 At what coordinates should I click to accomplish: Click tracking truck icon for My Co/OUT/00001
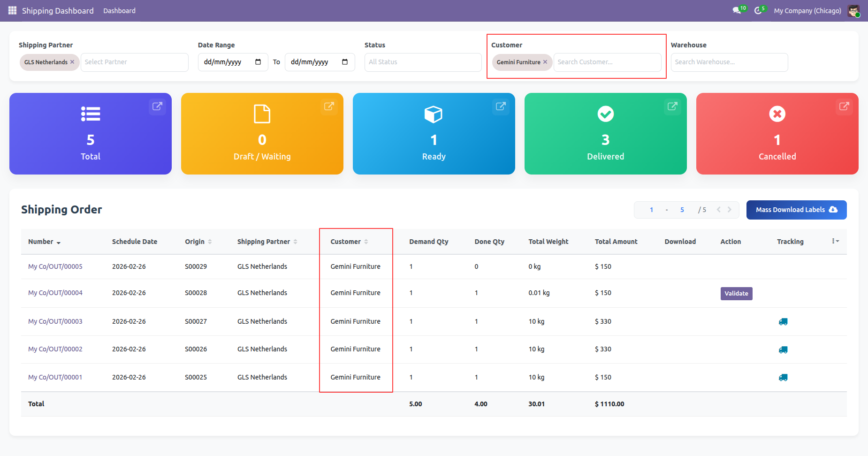[783, 378]
